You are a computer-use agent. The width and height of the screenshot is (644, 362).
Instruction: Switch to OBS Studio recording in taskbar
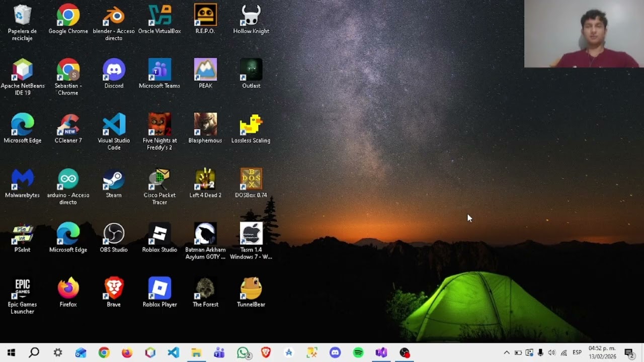tap(405, 353)
